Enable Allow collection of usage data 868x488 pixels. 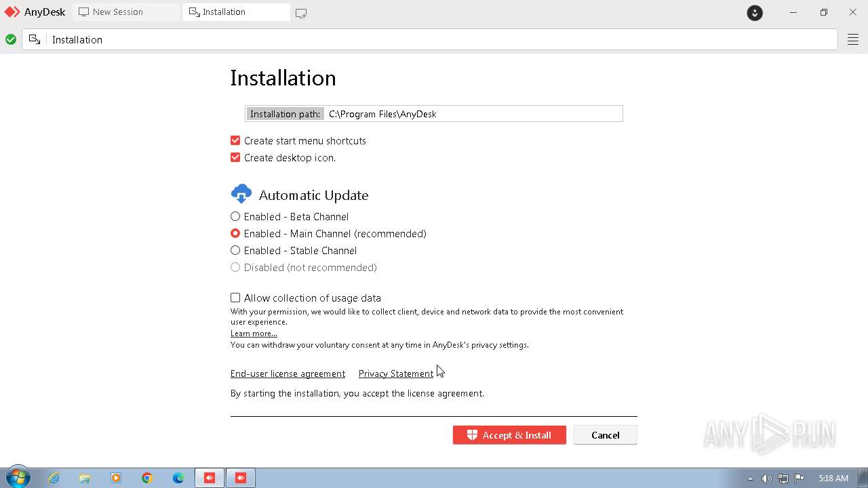[235, 298]
